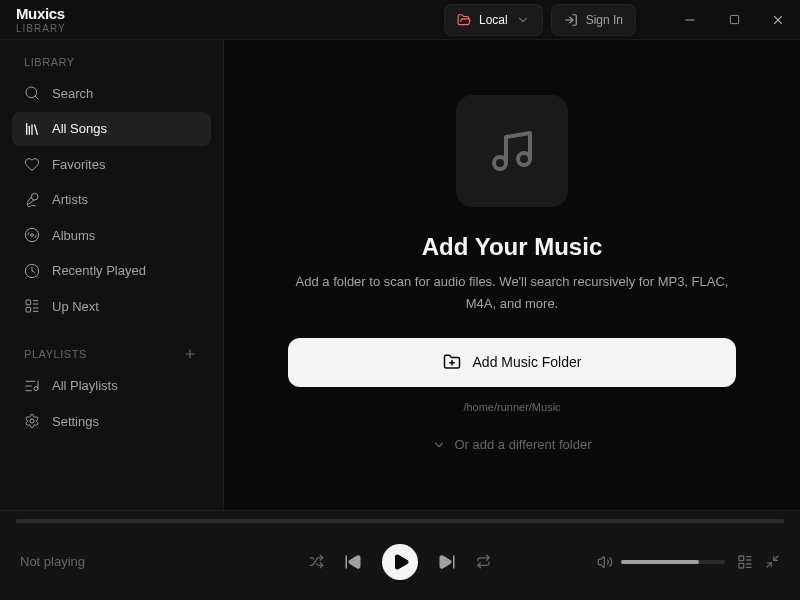Open the Local source dropdown
Image resolution: width=800 pixels, height=600 pixels.
(x=493, y=20)
